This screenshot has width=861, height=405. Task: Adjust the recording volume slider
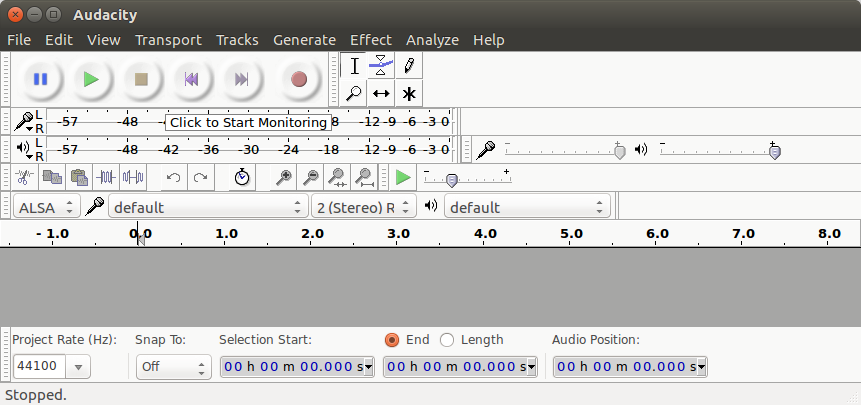566,150
